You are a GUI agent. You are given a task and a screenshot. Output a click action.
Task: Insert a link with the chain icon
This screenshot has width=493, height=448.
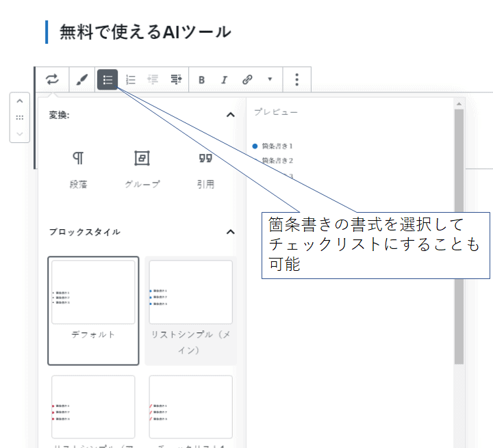(247, 79)
